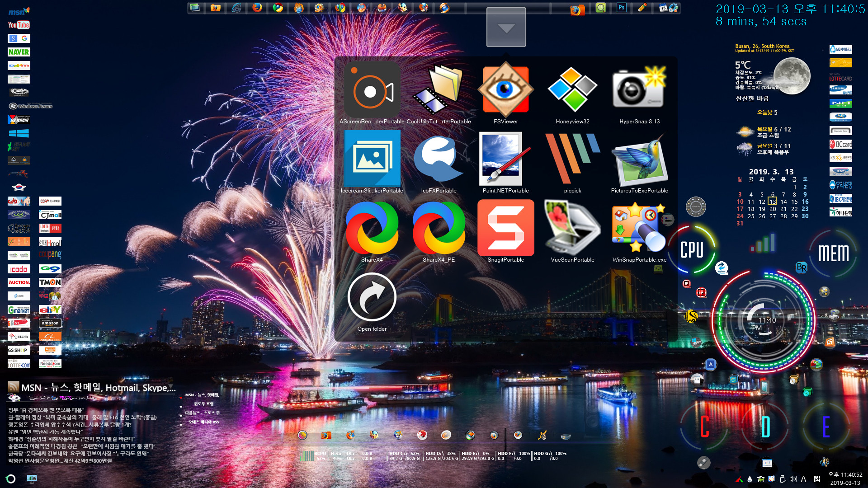Open the Coupang shopping shortcut
This screenshot has height=488, width=868.
50,255
